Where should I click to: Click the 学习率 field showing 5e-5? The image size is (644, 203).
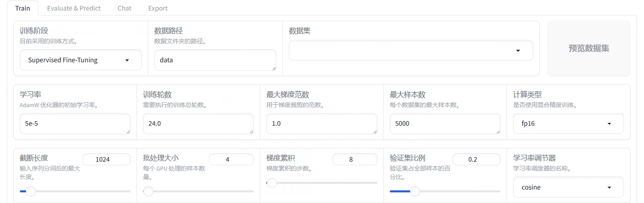74,124
